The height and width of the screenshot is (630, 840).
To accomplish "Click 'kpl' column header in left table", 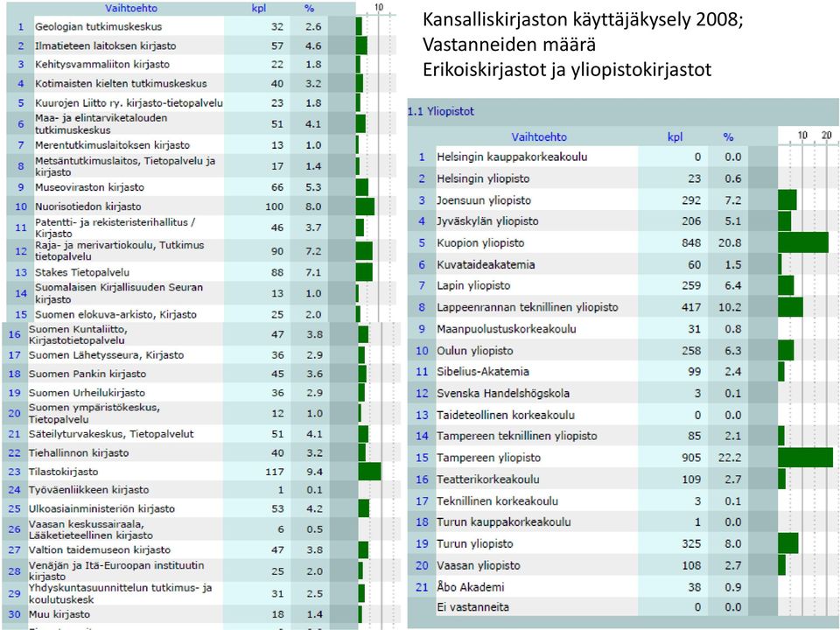I will tap(259, 8).
